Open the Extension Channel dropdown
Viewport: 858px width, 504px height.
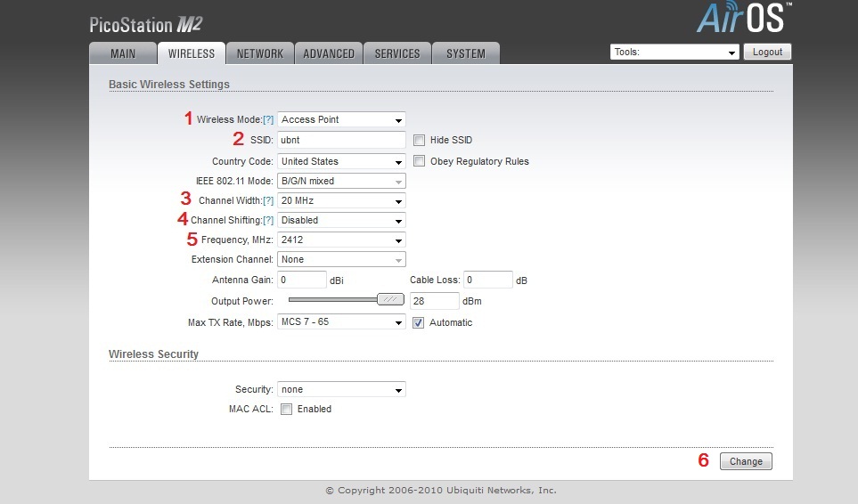341,260
